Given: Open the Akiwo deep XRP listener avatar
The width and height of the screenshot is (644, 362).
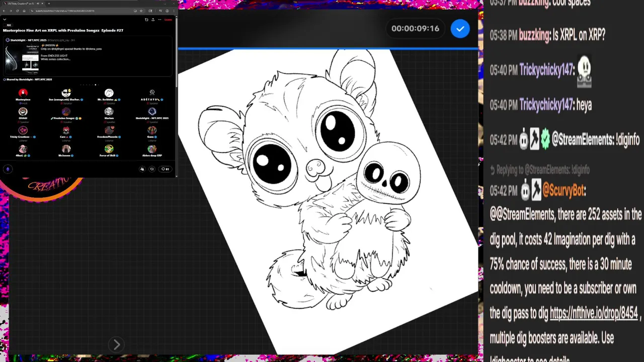Looking at the screenshot, I should tap(152, 149).
